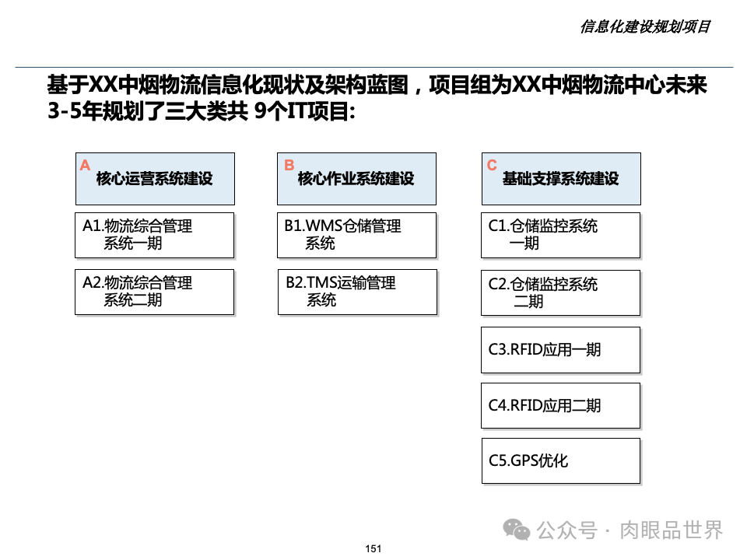This screenshot has height=560, width=747.
Task: Click the slide title starting with 基于XX中烟物流
Action: coord(377,98)
